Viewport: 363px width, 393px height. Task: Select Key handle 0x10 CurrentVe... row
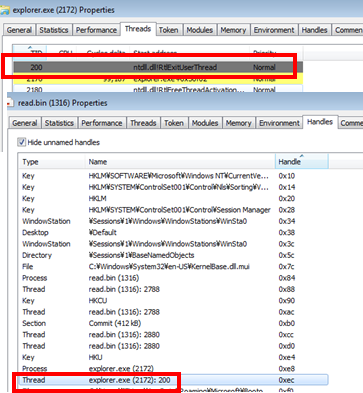click(x=173, y=176)
